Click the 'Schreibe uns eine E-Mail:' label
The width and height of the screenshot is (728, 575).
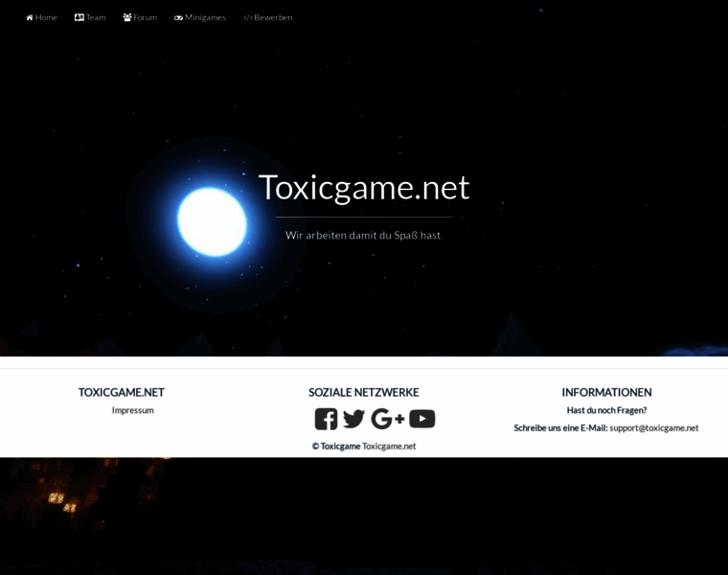tap(560, 427)
